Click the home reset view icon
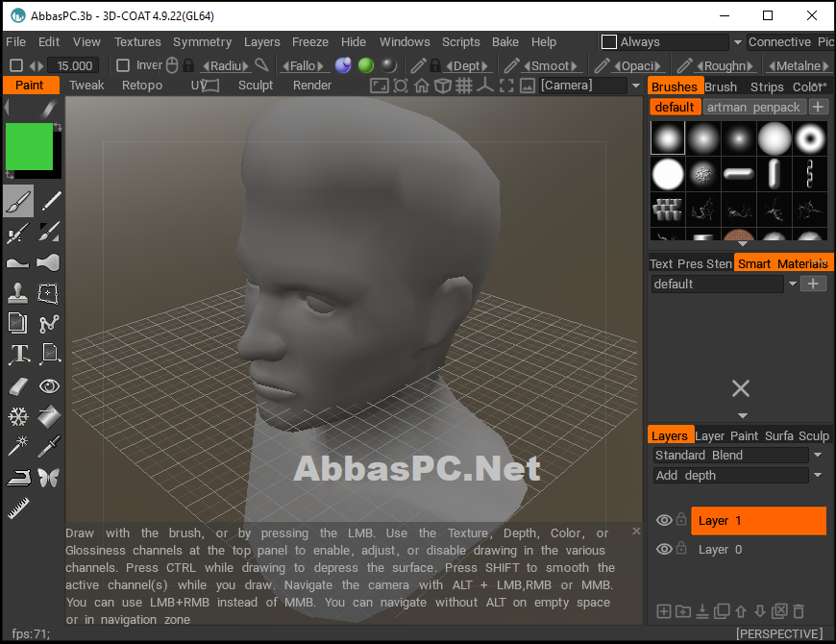The height and width of the screenshot is (644, 836). pyautogui.click(x=422, y=86)
